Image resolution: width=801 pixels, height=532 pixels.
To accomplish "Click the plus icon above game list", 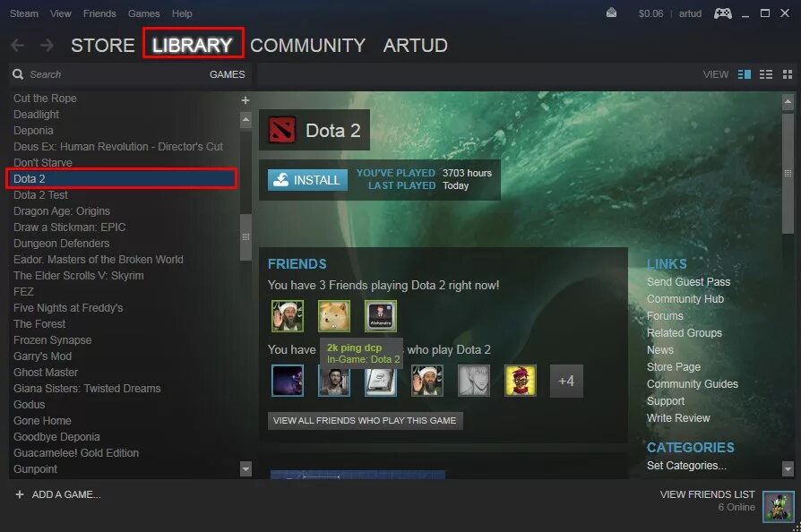I will coord(245,100).
